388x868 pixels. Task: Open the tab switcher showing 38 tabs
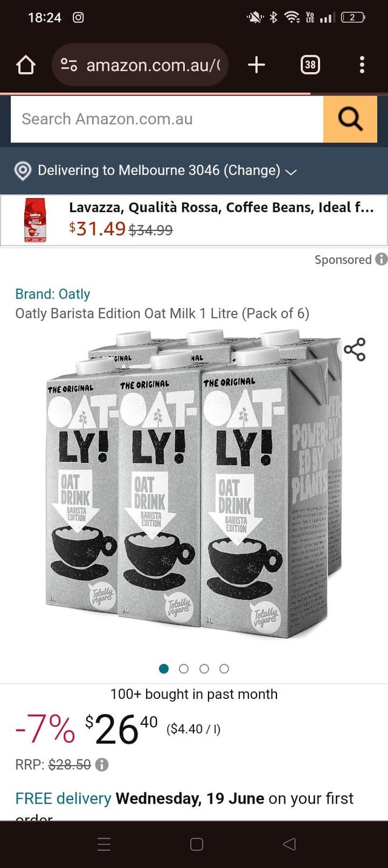pos(310,65)
